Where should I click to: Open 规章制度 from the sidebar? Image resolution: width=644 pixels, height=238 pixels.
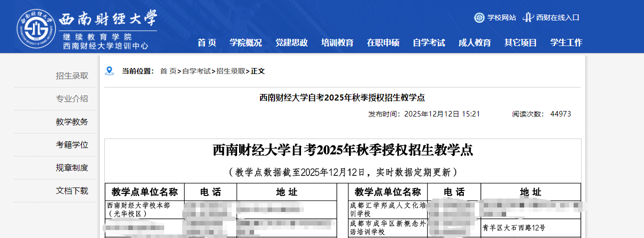(x=72, y=168)
